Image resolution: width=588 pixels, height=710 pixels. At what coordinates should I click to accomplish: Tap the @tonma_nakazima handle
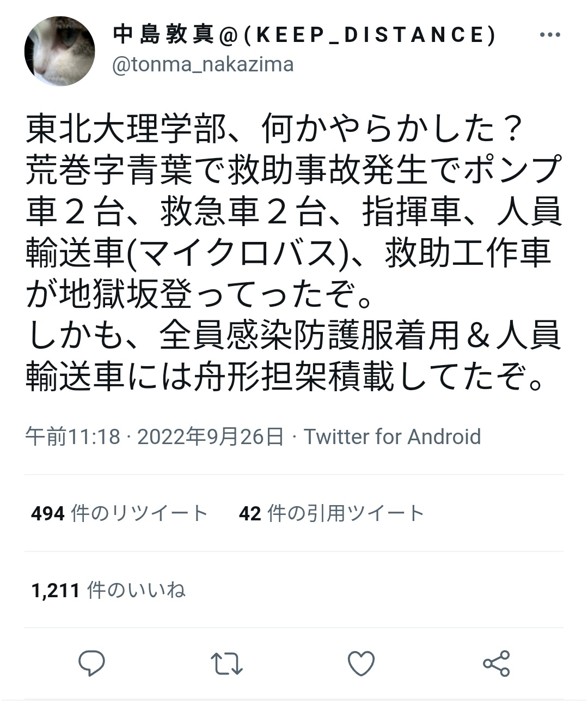pyautogui.click(x=203, y=65)
